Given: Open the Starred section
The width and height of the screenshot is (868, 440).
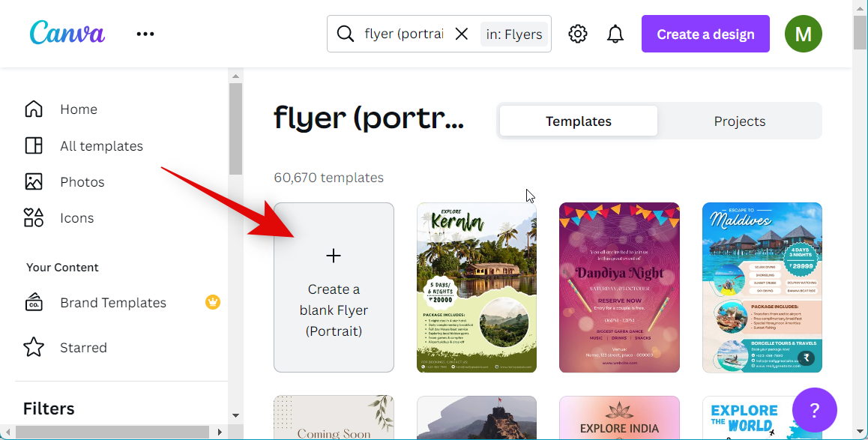Looking at the screenshot, I should [x=82, y=348].
